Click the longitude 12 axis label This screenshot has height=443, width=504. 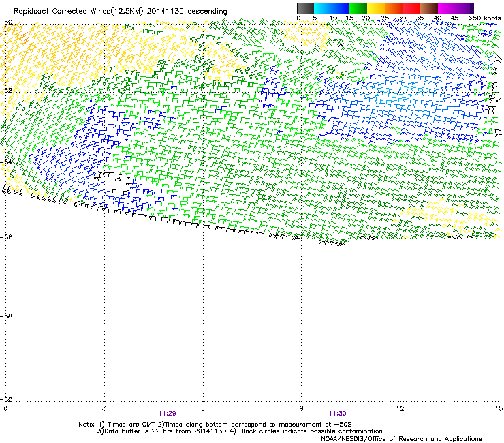coord(400,408)
